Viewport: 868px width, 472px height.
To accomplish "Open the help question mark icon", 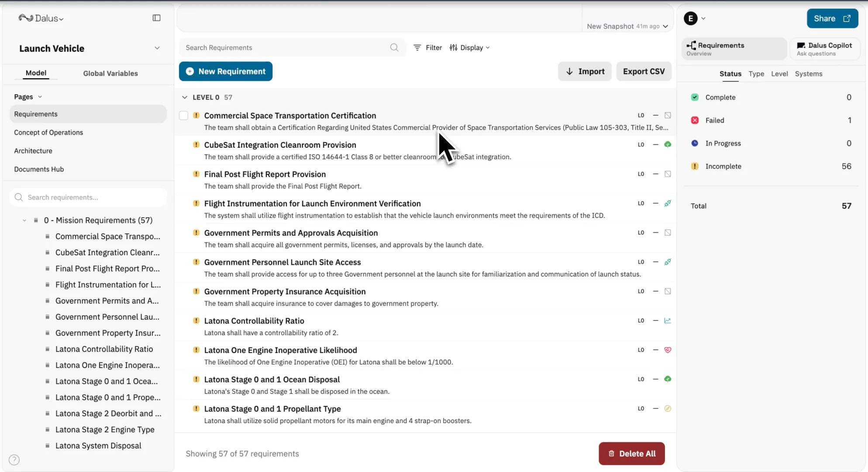I will click(14, 460).
